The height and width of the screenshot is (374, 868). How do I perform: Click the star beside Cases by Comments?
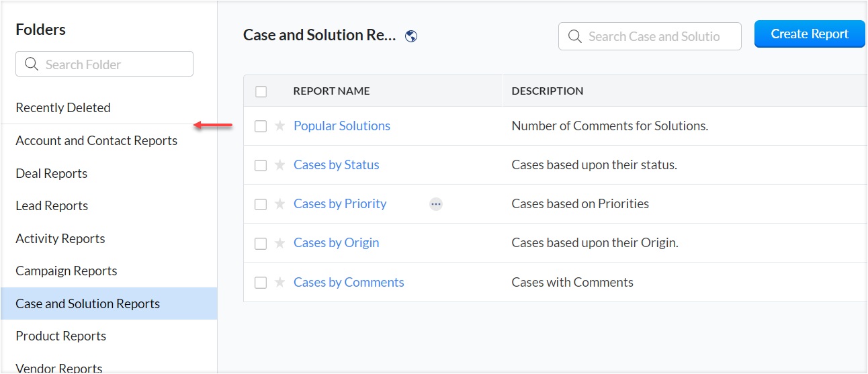pyautogui.click(x=280, y=283)
